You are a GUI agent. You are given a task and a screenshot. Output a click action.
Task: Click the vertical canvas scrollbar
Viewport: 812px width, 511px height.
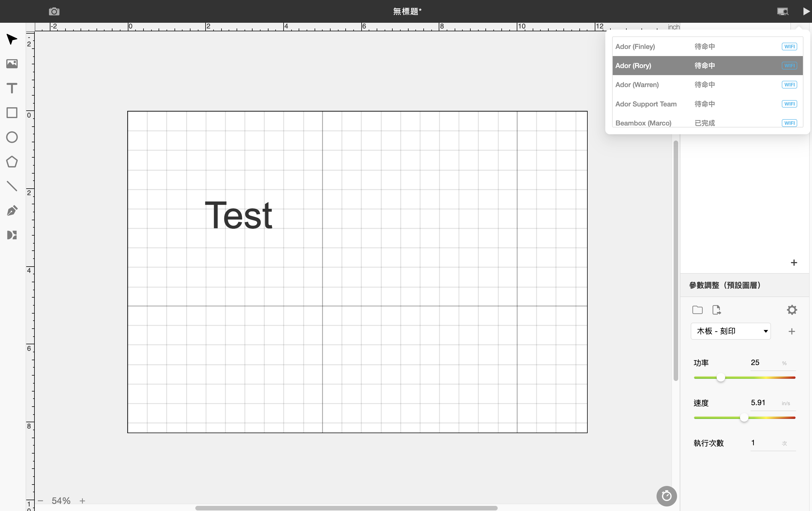(675, 261)
